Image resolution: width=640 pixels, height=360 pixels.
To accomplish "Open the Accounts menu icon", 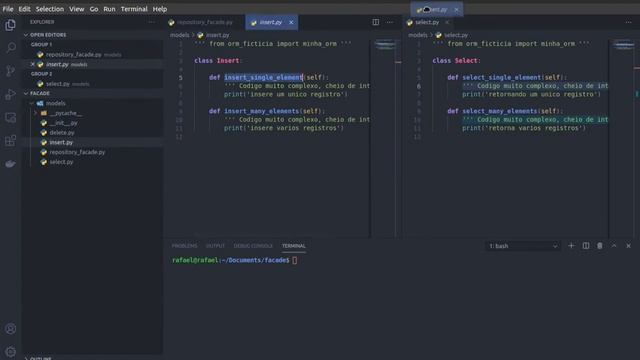I will (11, 329).
